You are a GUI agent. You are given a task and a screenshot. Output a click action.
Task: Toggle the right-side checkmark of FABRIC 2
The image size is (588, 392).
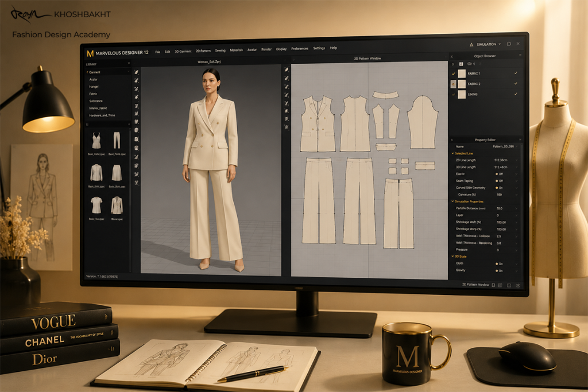[x=516, y=83]
